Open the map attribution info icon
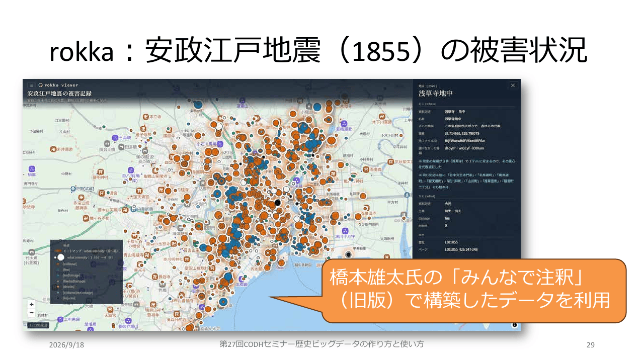Viewport: 644px width, 362px height. pos(515,325)
